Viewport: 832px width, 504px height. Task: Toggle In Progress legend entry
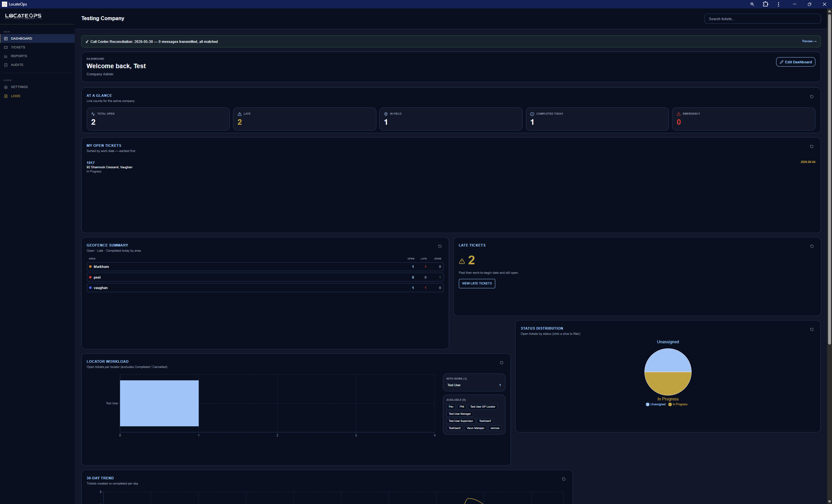point(678,404)
